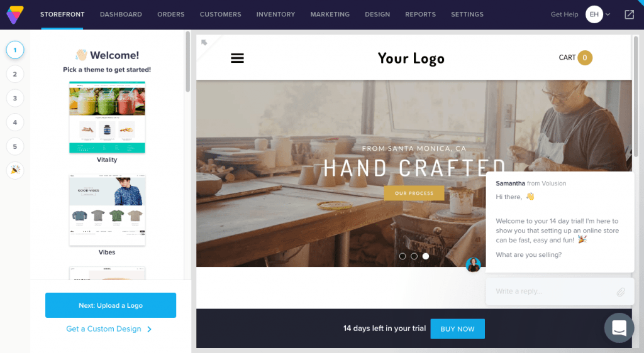Click Next: Upload a Logo button

[x=111, y=305]
